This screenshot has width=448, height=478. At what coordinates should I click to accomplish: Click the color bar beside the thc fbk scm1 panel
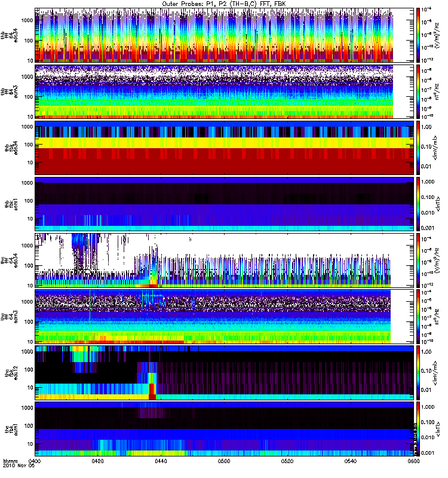click(418, 429)
